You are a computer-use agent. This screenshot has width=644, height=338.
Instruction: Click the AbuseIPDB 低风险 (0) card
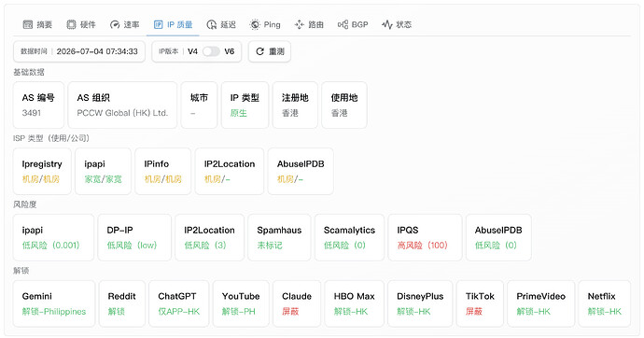point(498,237)
